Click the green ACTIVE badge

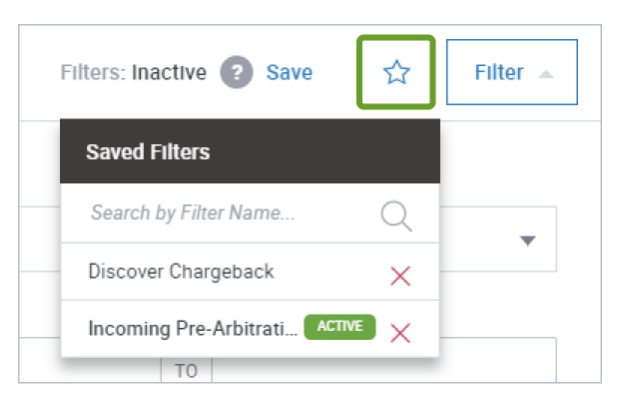coord(340,327)
